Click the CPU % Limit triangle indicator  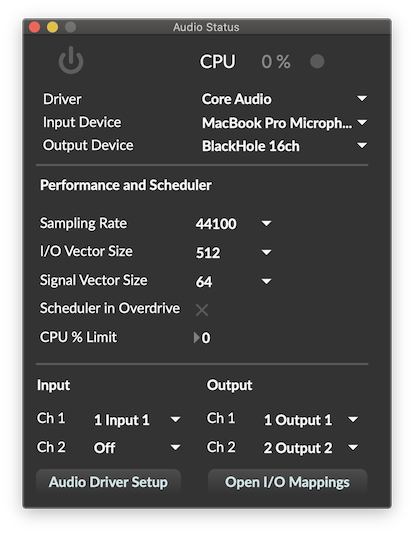tap(197, 338)
